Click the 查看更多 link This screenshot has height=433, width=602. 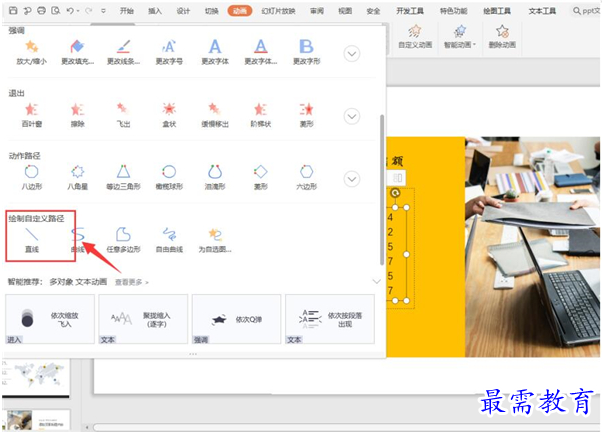click(x=132, y=282)
